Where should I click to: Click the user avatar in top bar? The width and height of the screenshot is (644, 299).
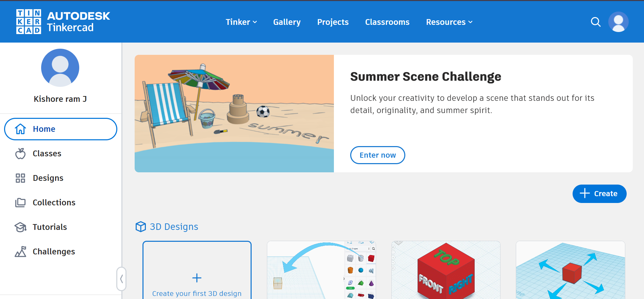pos(618,22)
